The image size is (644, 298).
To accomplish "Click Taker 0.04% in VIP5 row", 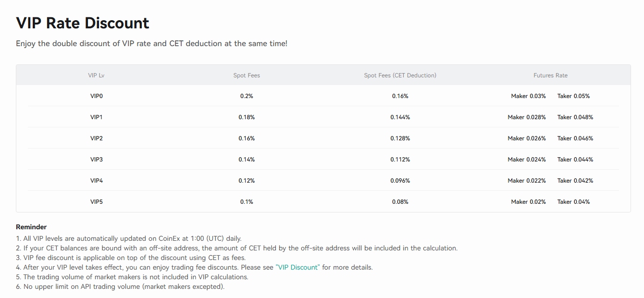I will click(x=574, y=202).
